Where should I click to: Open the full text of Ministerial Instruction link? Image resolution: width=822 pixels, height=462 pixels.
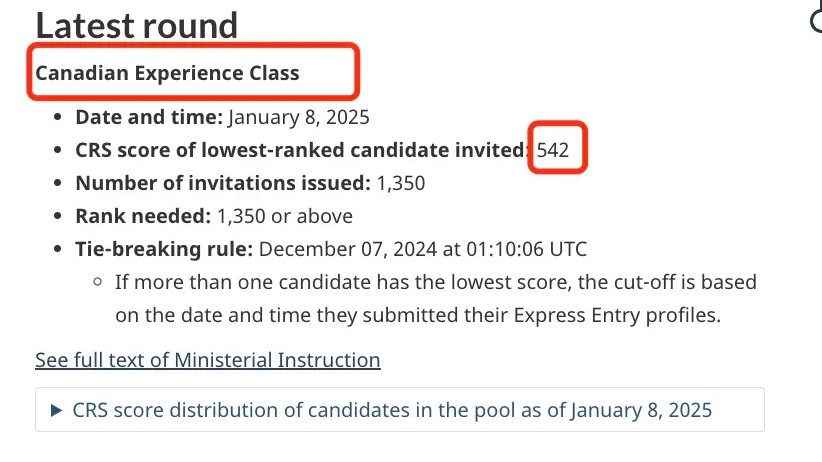tap(207, 360)
